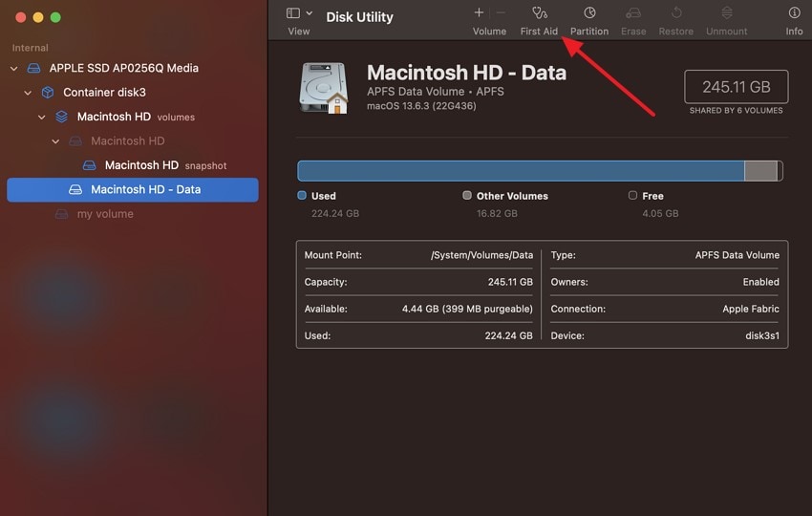Click the Macintosh HD - Data title

coord(466,73)
